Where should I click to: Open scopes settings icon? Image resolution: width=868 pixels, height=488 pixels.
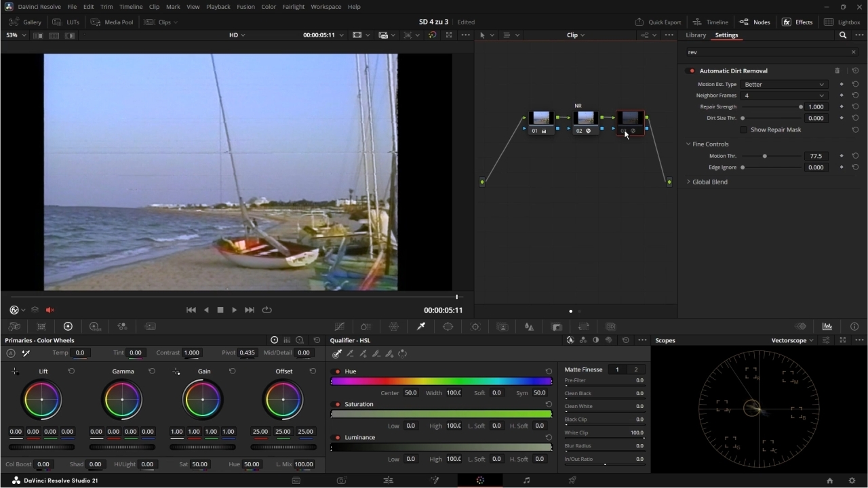tap(826, 340)
